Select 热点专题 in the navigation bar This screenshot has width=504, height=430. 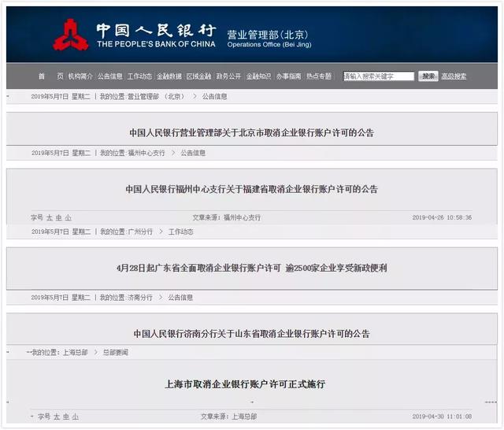coord(318,76)
